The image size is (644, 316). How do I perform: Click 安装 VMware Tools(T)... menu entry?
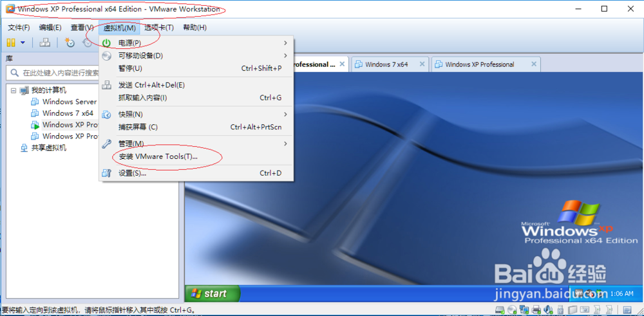point(196,157)
